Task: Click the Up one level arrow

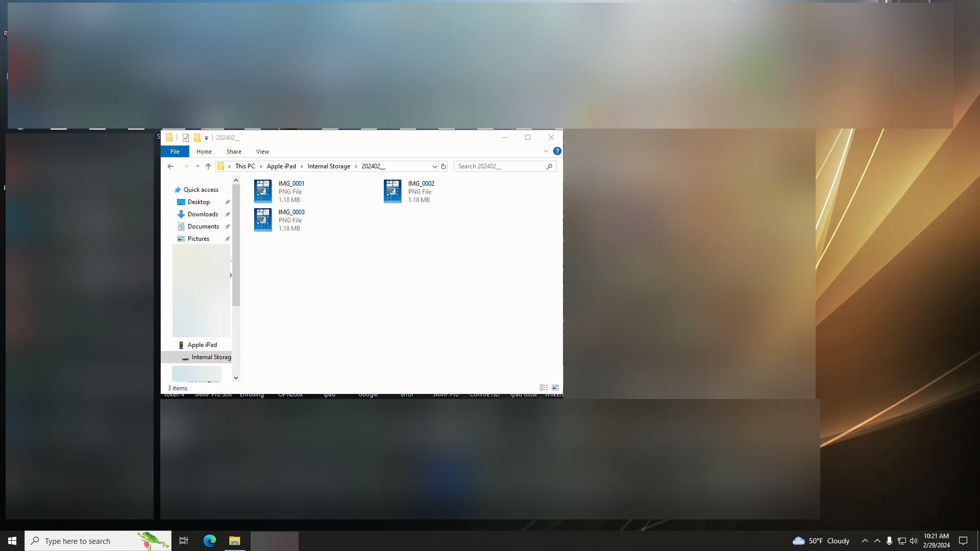Action: pyautogui.click(x=208, y=166)
